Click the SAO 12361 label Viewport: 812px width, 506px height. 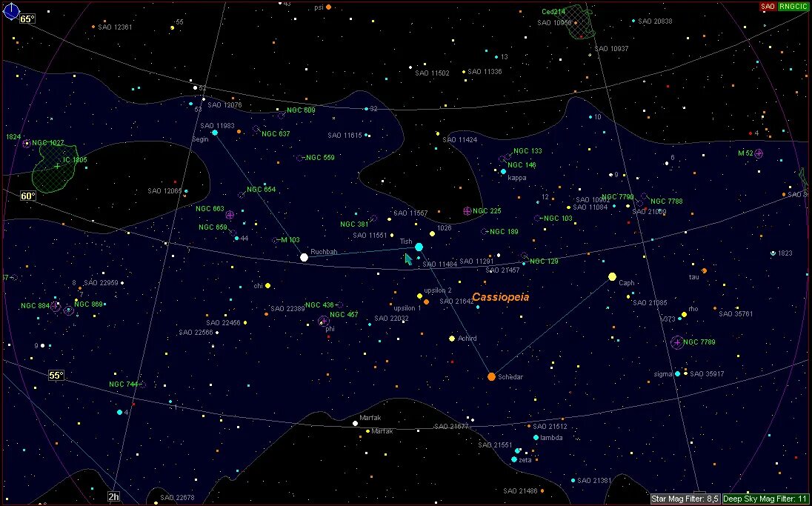pos(115,27)
